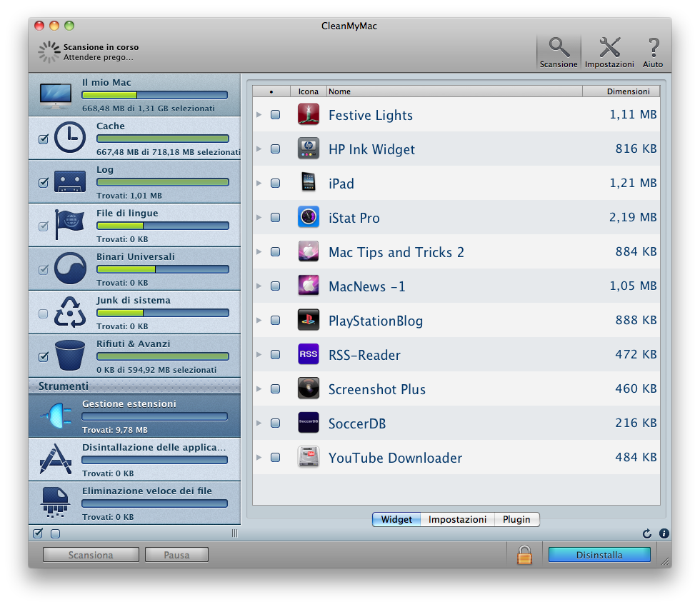The image size is (700, 607).
Task: Select the Gestione estensioni plug icon
Action: coord(56,416)
